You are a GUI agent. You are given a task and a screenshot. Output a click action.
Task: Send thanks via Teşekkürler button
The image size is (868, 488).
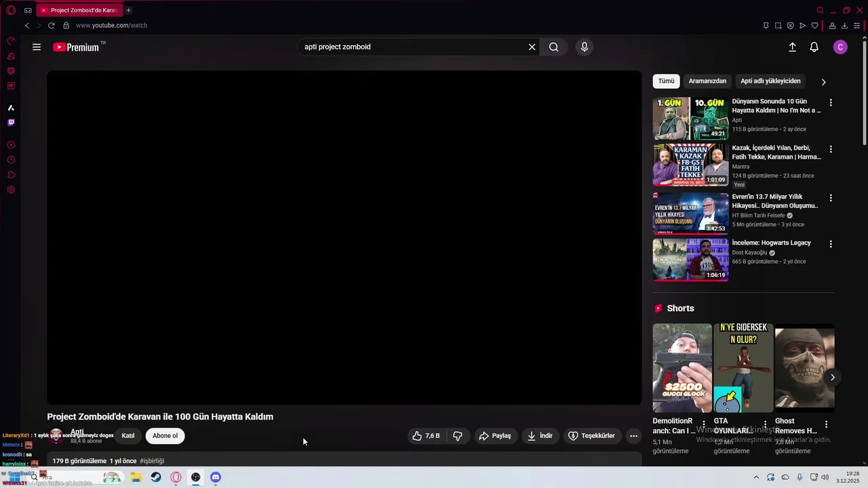[592, 436]
